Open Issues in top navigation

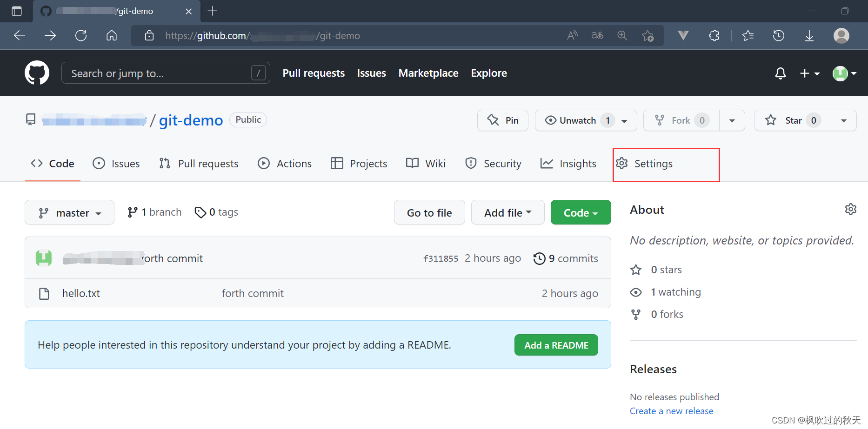(371, 73)
